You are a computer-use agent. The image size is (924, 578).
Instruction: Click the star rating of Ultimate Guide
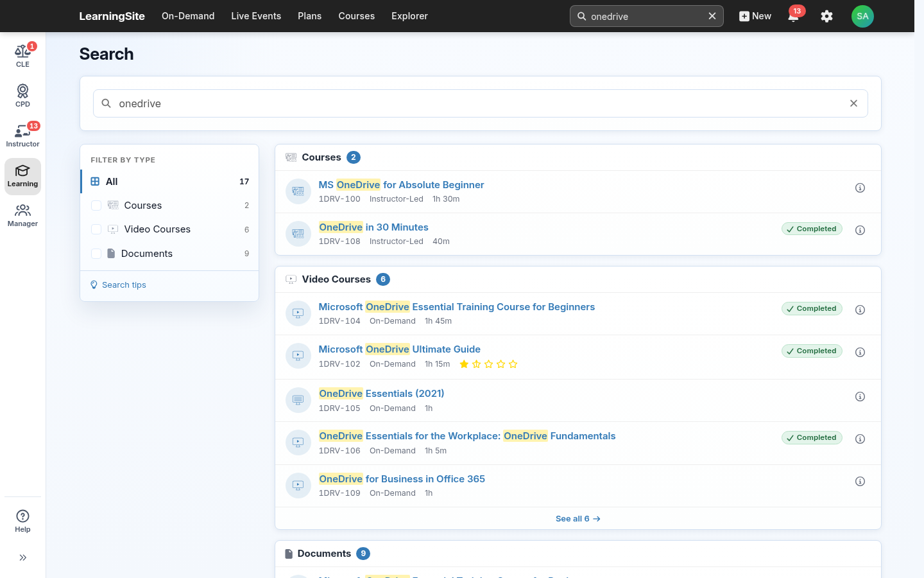coord(488,364)
